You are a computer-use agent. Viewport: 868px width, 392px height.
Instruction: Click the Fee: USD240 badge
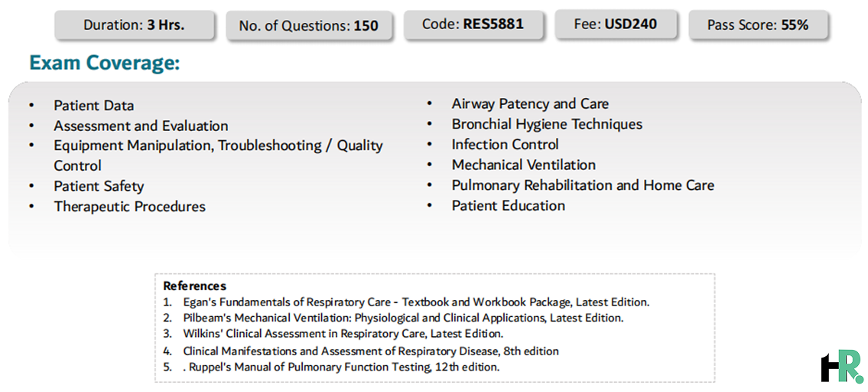click(x=615, y=24)
